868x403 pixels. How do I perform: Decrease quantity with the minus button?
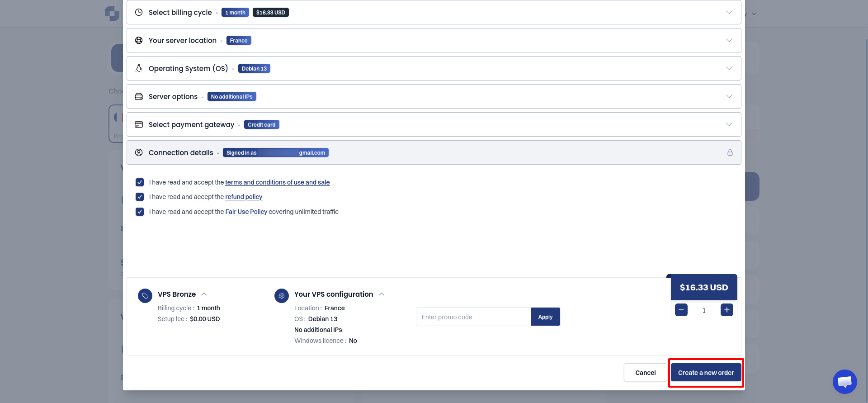coord(681,310)
